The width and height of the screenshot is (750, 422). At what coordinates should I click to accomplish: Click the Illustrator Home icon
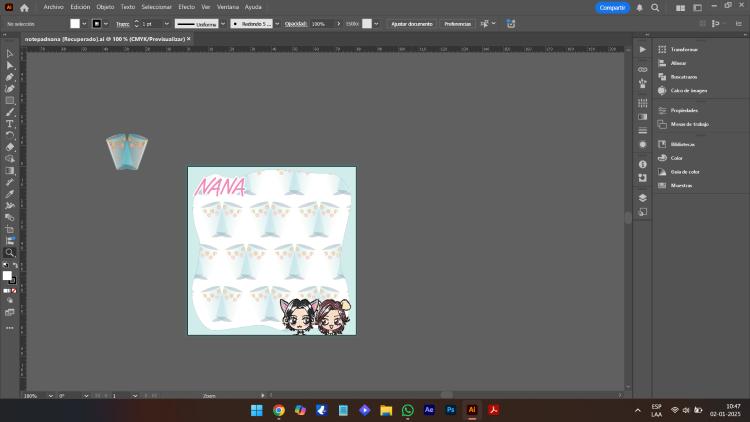24,8
